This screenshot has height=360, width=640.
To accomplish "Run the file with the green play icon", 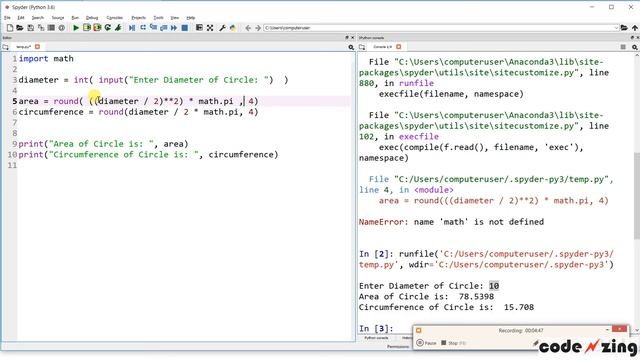I will pyautogui.click(x=76, y=28).
